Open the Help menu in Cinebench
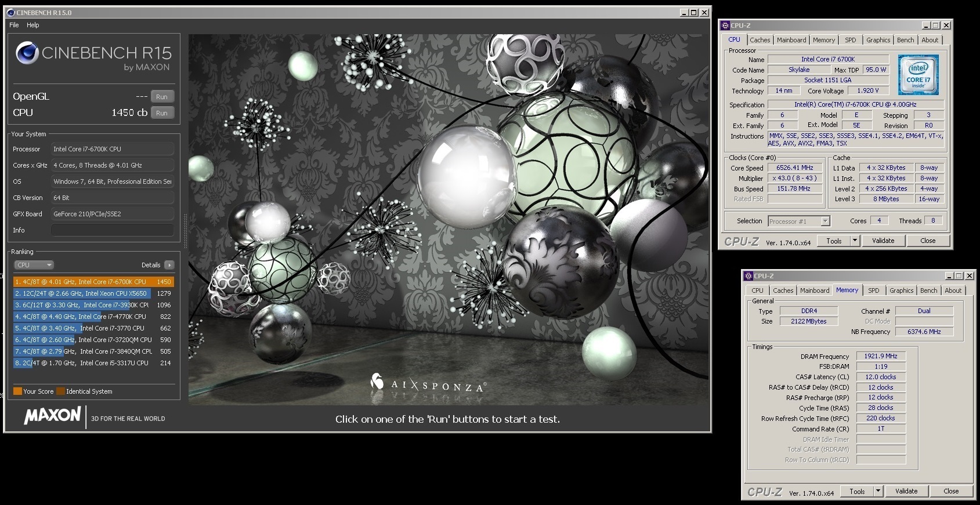980x505 pixels. pyautogui.click(x=33, y=25)
